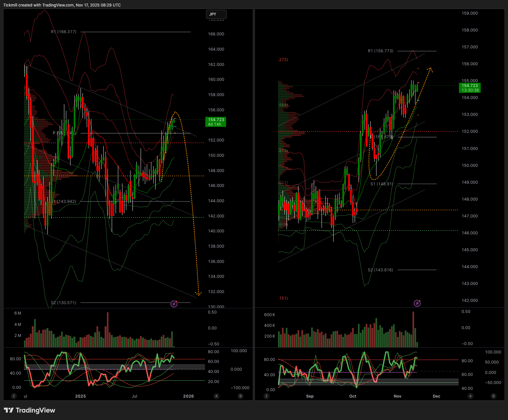Select the R1 (156.773) pivot label
This screenshot has height=420, width=508.
380,51
